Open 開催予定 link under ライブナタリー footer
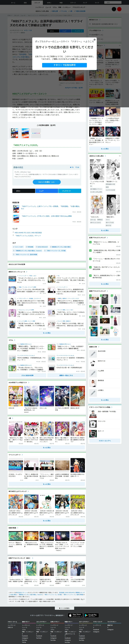 point(110,625)
